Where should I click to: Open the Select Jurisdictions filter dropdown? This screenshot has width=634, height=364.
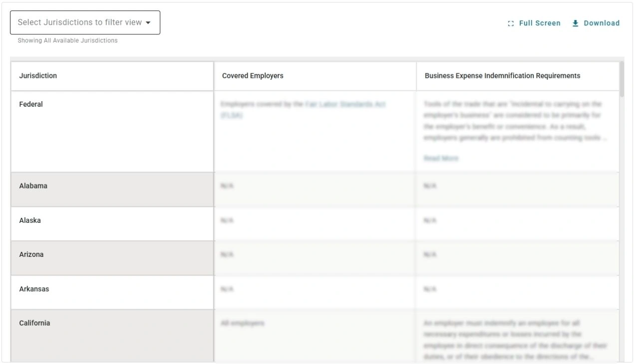[85, 22]
